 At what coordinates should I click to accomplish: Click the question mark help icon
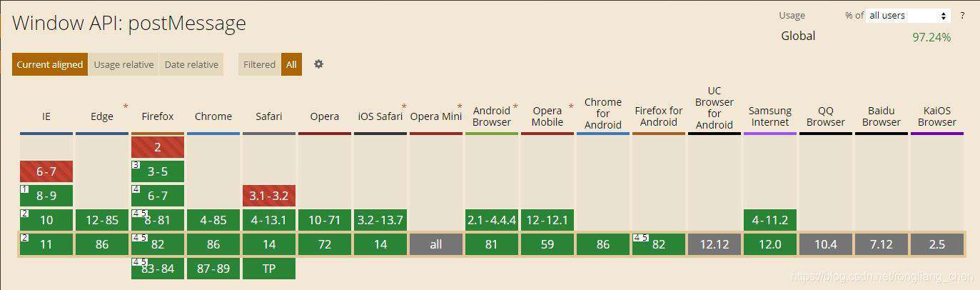coord(962,15)
